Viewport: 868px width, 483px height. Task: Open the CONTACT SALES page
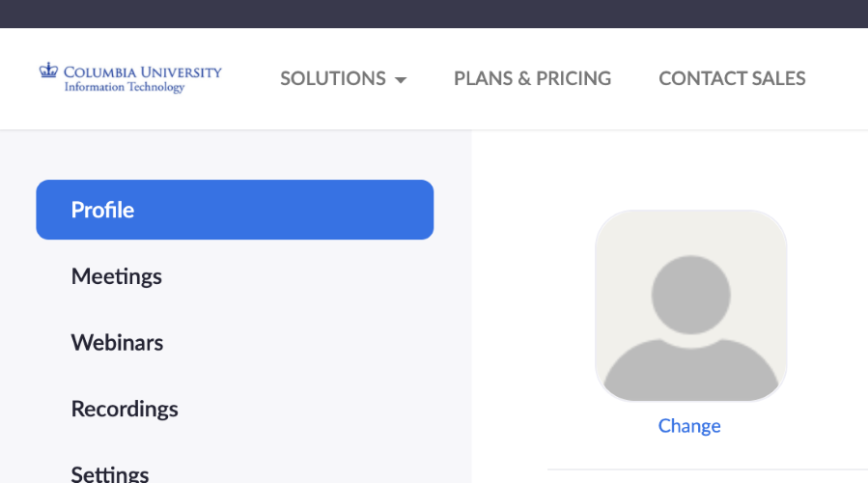732,78
